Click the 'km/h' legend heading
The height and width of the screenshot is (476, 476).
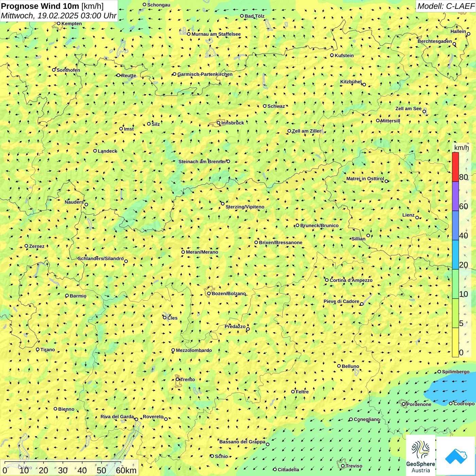tap(461, 148)
